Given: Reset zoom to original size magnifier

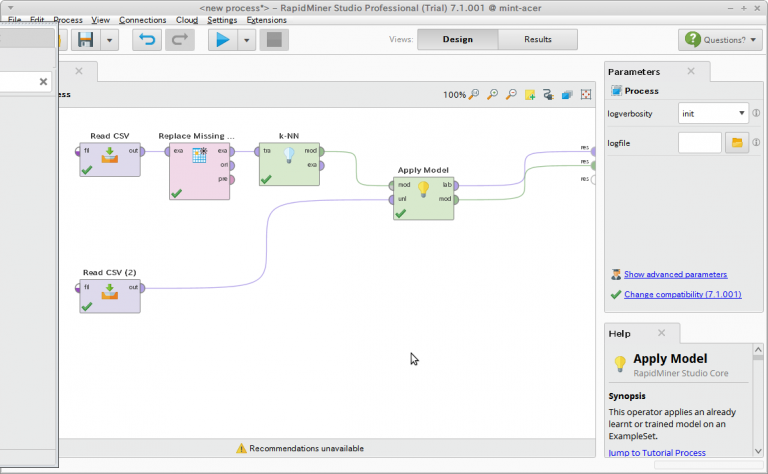Looking at the screenshot, I should click(474, 95).
